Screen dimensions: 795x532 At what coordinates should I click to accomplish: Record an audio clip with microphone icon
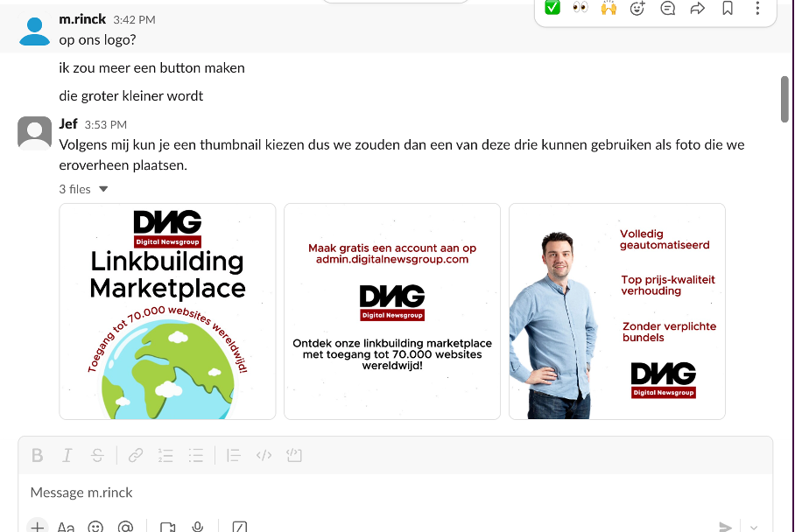[198, 527]
